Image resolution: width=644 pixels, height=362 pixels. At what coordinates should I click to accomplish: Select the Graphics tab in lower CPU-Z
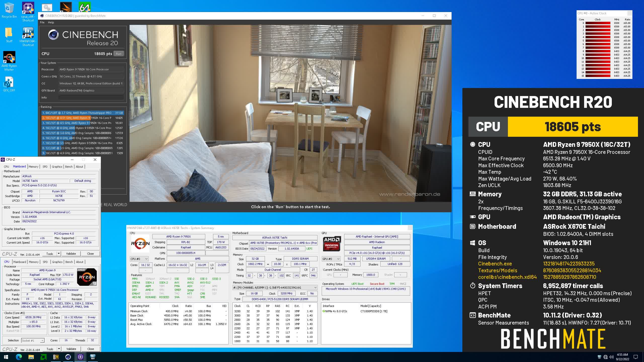(x=57, y=262)
